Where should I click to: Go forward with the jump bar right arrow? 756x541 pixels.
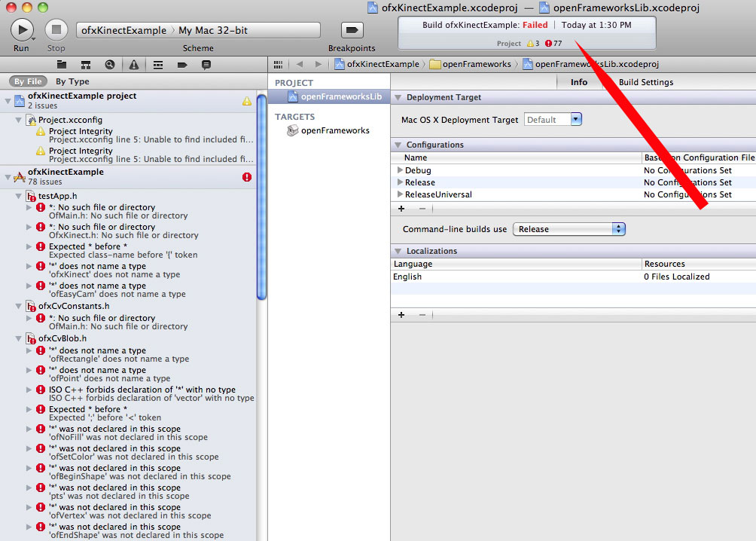tap(319, 64)
